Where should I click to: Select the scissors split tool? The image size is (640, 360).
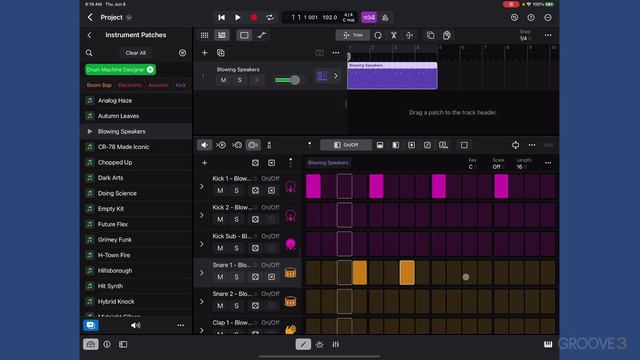click(394, 35)
